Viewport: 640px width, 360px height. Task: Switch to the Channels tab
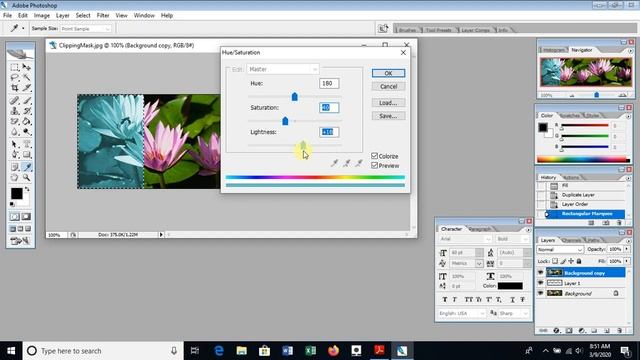pos(572,240)
